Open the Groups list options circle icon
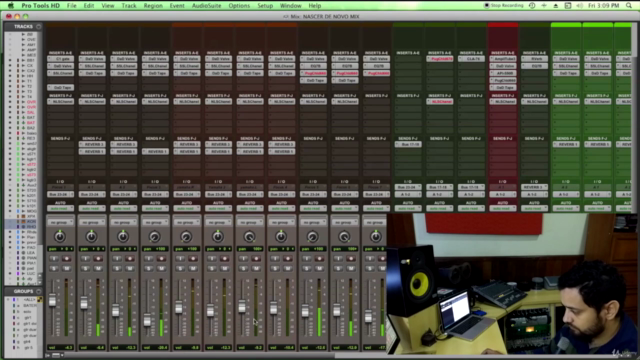The width and height of the screenshot is (640, 360). (39, 291)
